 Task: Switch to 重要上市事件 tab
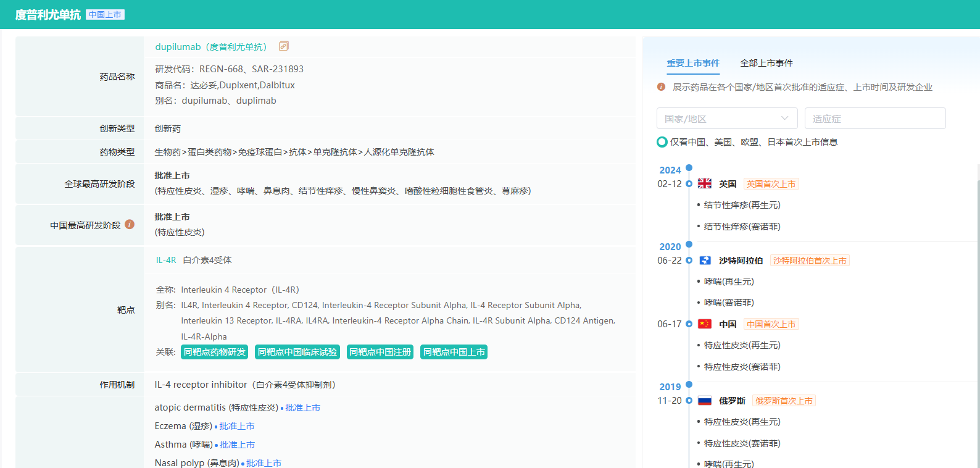pos(693,63)
